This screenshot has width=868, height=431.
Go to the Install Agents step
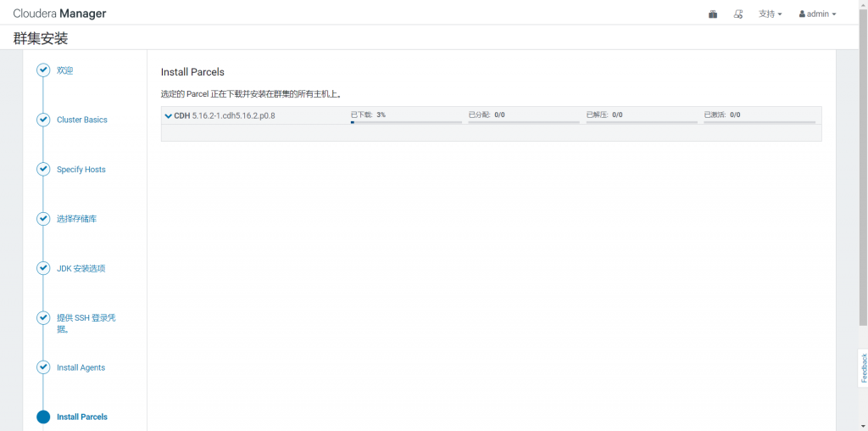81,367
